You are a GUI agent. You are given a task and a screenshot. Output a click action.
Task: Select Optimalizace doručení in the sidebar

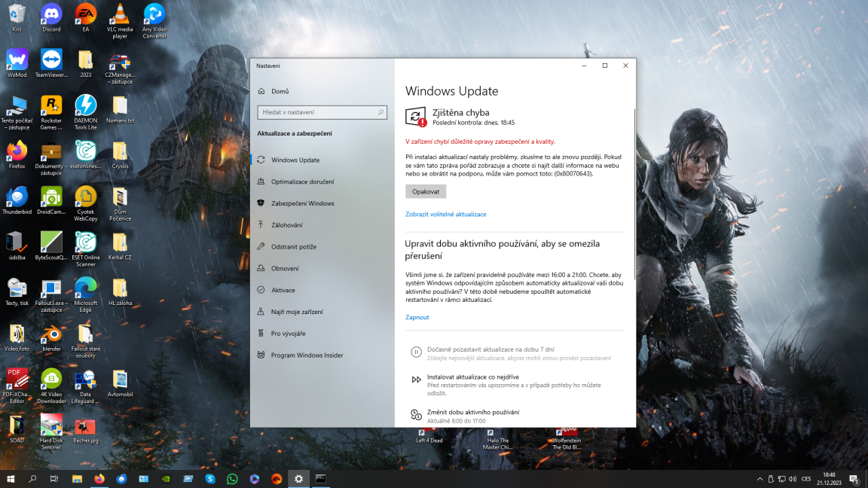click(x=302, y=181)
